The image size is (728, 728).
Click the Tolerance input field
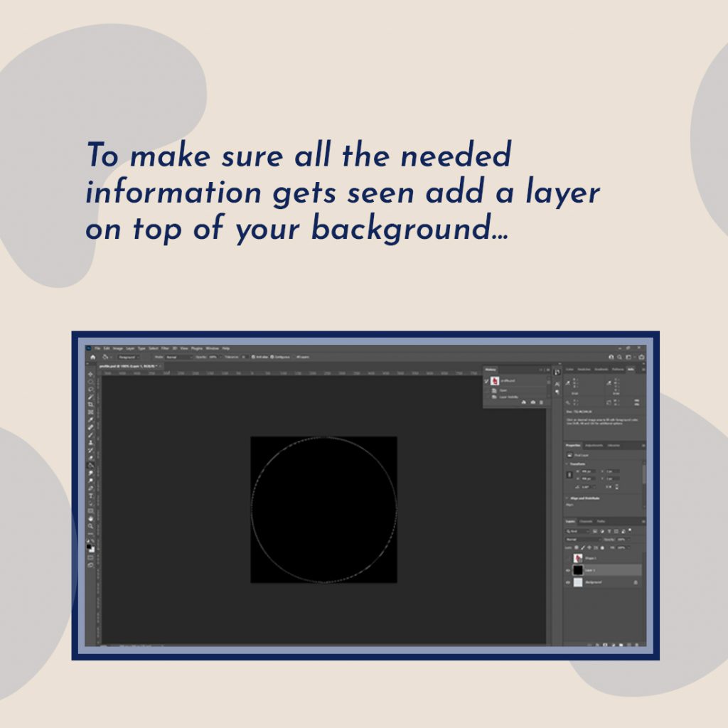(x=244, y=357)
